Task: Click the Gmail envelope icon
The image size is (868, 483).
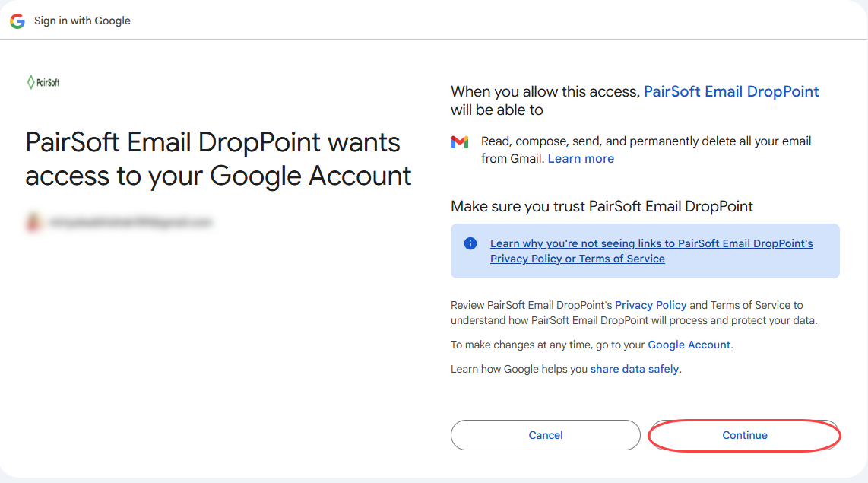Action: [x=460, y=142]
